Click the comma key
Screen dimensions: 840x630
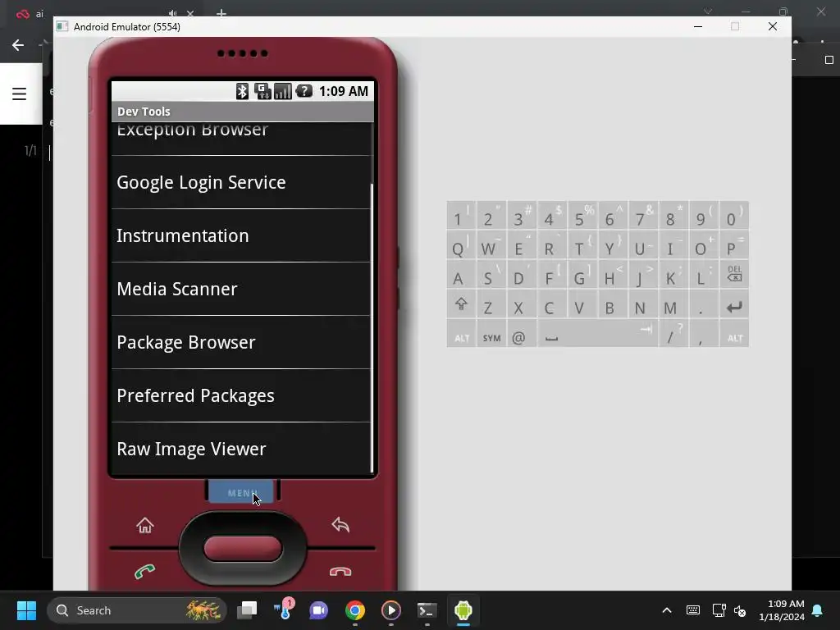point(703,334)
